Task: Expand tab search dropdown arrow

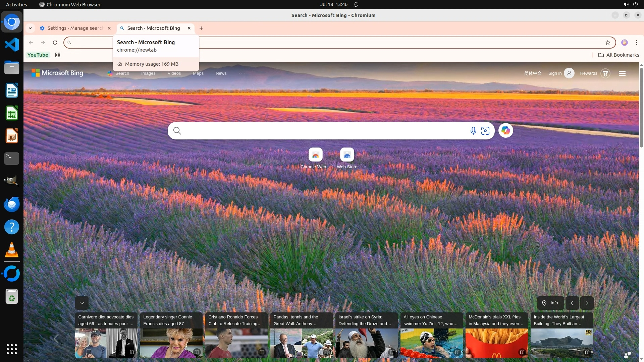Action: (x=30, y=28)
